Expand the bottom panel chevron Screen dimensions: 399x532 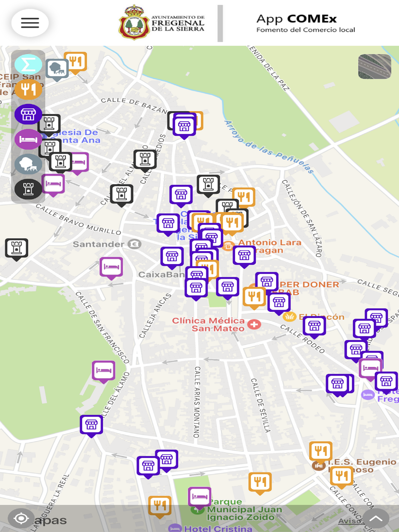[x=376, y=518]
